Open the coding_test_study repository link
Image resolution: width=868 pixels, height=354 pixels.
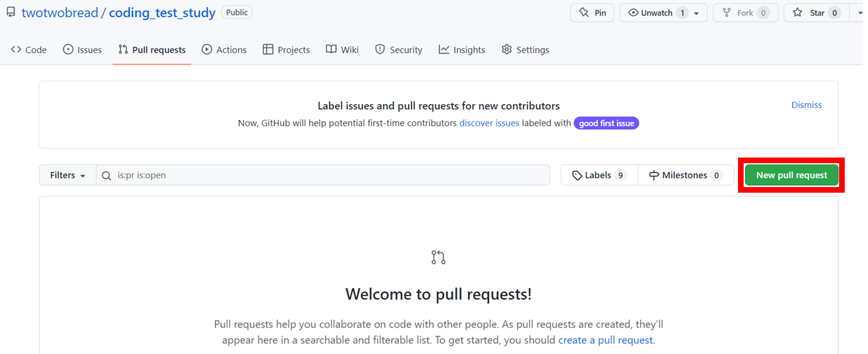coord(162,13)
